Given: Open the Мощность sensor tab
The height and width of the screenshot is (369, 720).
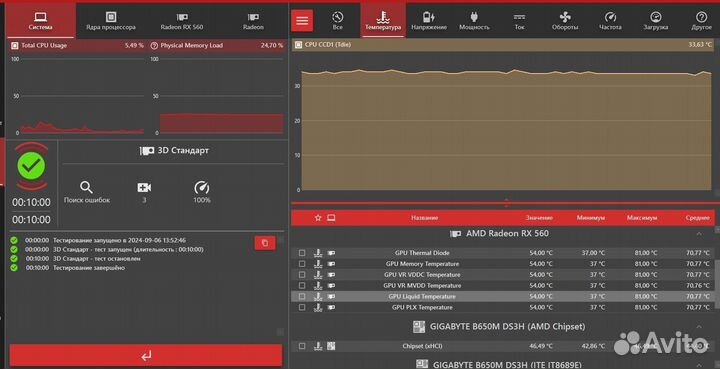Looking at the screenshot, I should [x=474, y=21].
